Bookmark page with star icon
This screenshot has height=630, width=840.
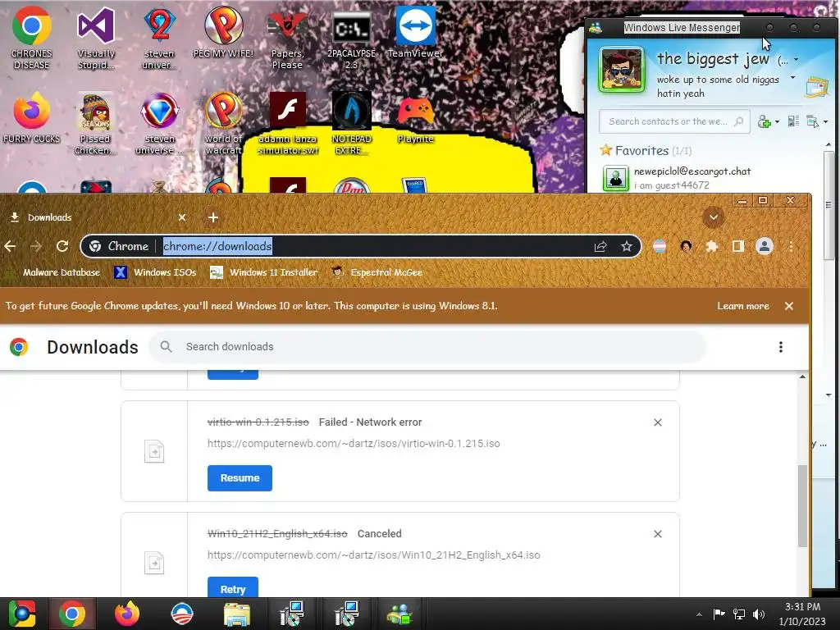pyautogui.click(x=627, y=246)
